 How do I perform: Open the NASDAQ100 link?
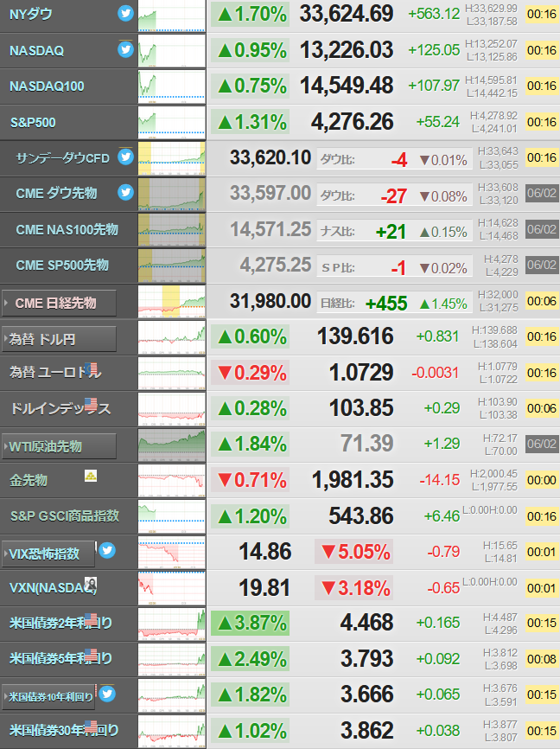point(47,86)
